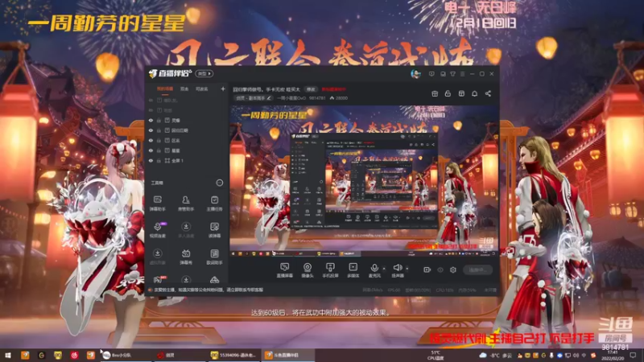Open the 虚拟形象 virtual avatar tool

tap(157, 257)
